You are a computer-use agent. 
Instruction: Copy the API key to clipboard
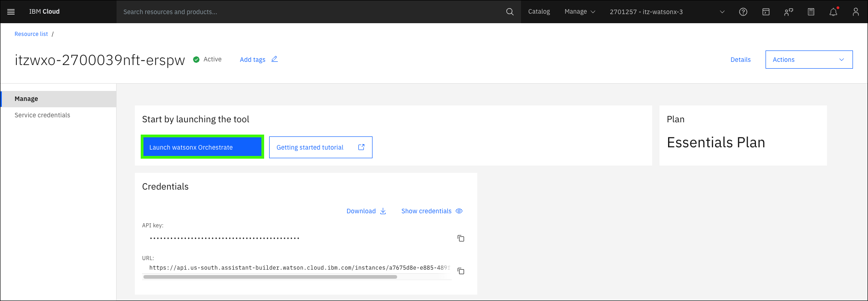pyautogui.click(x=460, y=238)
